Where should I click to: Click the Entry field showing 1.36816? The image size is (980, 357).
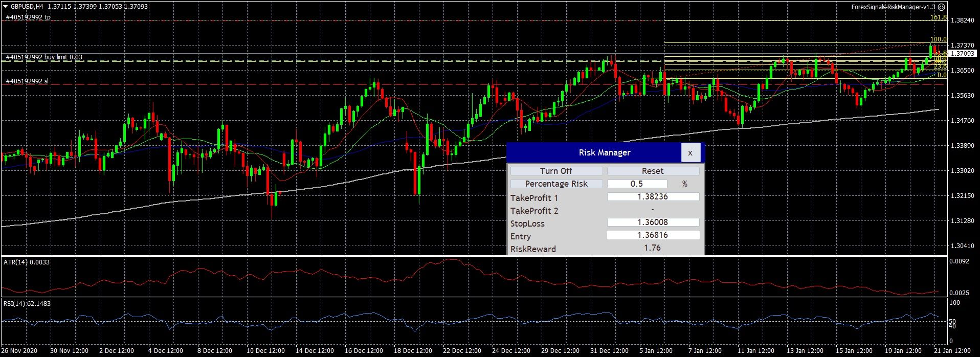pos(653,235)
